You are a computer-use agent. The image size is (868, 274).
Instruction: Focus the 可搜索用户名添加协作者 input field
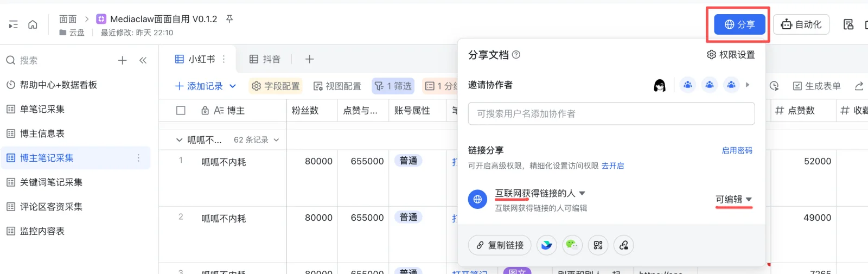tap(611, 114)
